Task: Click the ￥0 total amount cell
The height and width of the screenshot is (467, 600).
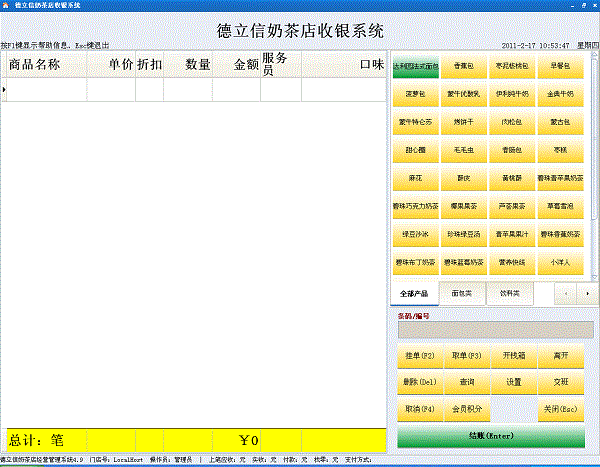Action: 236,441
